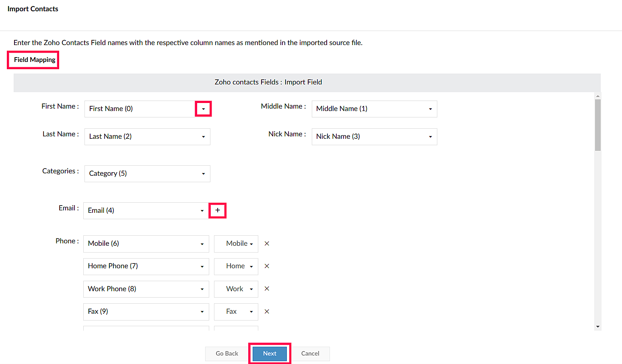The width and height of the screenshot is (622, 364).
Task: Open the Work phone type dropdown
Action: [x=236, y=289]
